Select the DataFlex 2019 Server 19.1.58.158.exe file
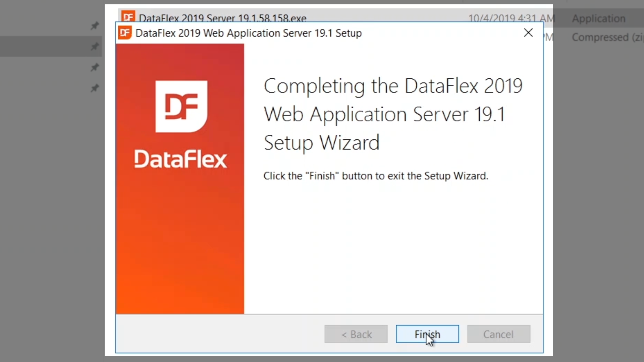Screen dimensions: 644x362 222,17
